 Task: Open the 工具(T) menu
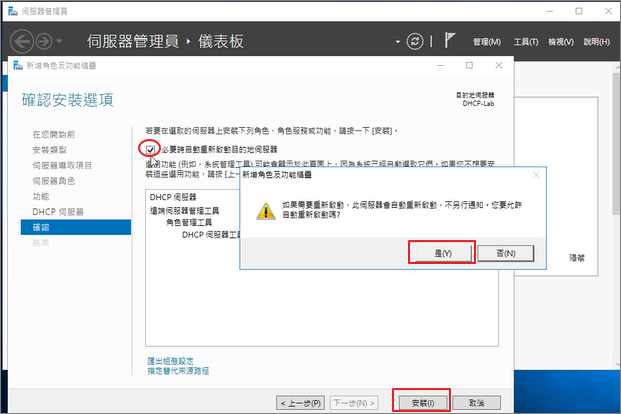(526, 42)
